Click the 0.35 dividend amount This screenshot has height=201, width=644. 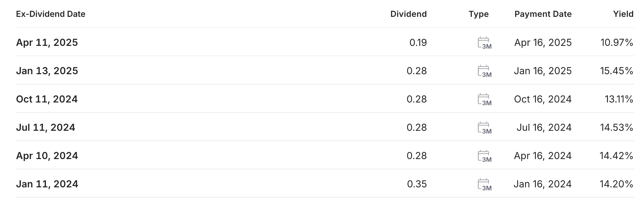417,184
